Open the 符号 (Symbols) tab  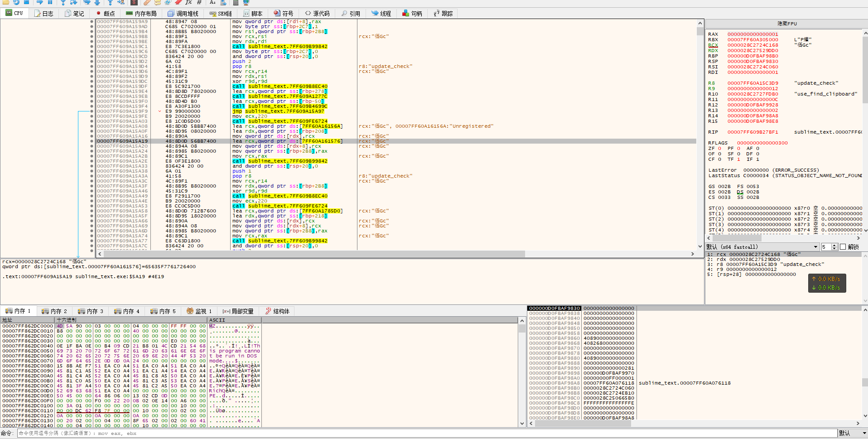point(284,14)
